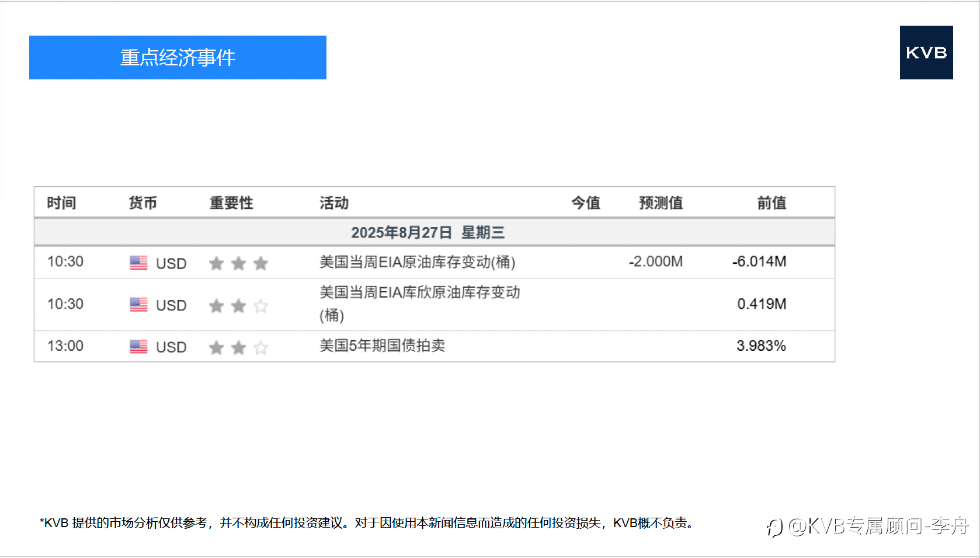
Task: Click the US flag in EIA库欣原油库存 row
Action: (x=138, y=305)
